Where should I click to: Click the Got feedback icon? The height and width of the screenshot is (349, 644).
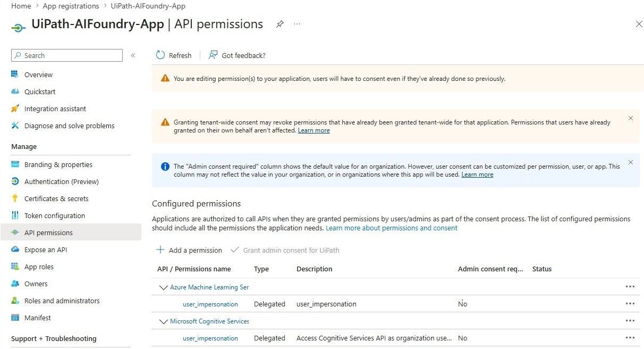click(x=213, y=55)
